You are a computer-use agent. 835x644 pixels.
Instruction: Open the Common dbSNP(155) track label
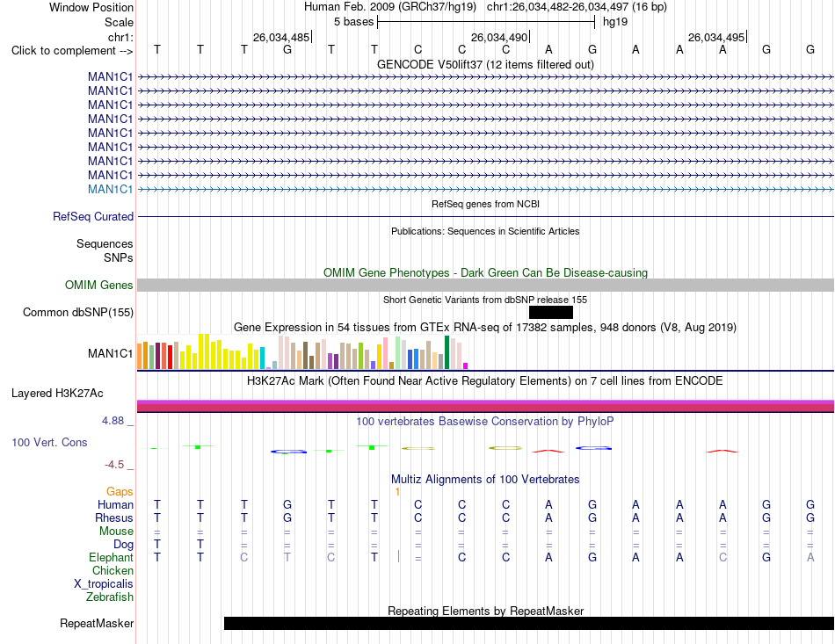point(77,313)
